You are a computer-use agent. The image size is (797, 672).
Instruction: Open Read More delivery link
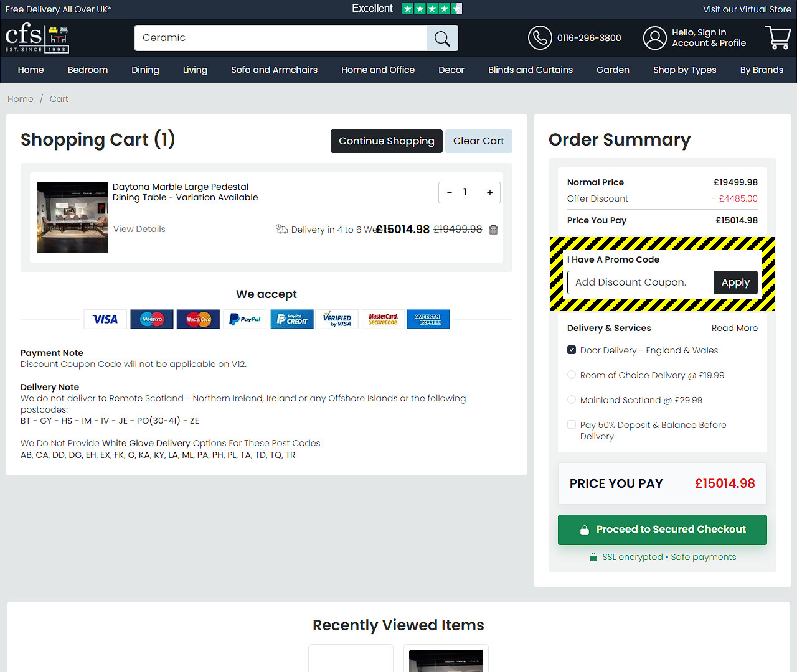coord(734,328)
